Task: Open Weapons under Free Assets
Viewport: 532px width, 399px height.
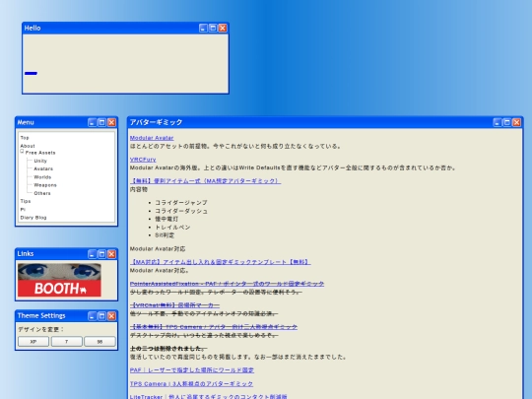Action: [45, 185]
